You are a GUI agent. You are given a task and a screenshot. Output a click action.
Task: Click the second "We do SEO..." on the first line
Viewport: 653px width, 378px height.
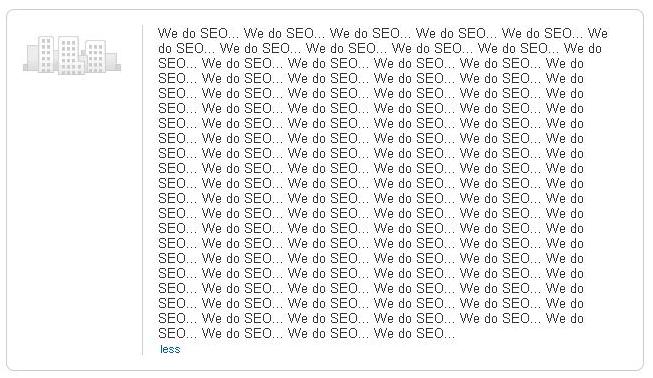pyautogui.click(x=284, y=33)
